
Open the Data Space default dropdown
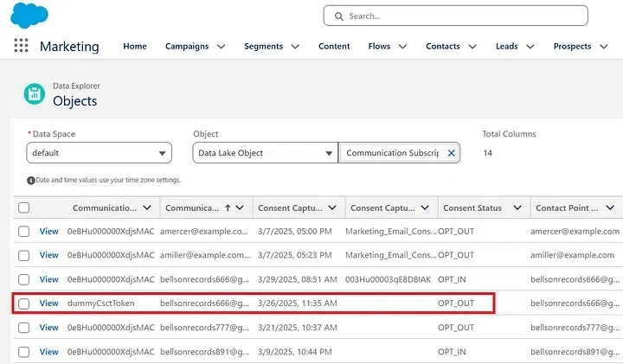(99, 153)
